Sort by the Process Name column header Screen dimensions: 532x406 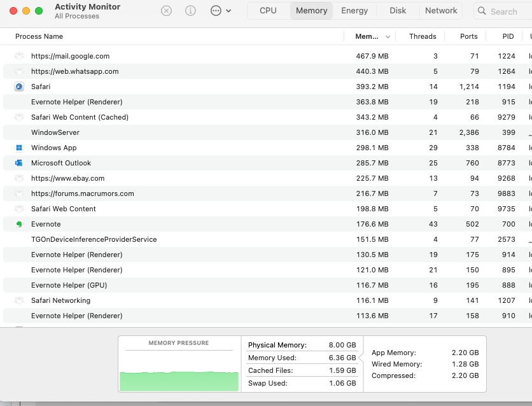tap(39, 36)
